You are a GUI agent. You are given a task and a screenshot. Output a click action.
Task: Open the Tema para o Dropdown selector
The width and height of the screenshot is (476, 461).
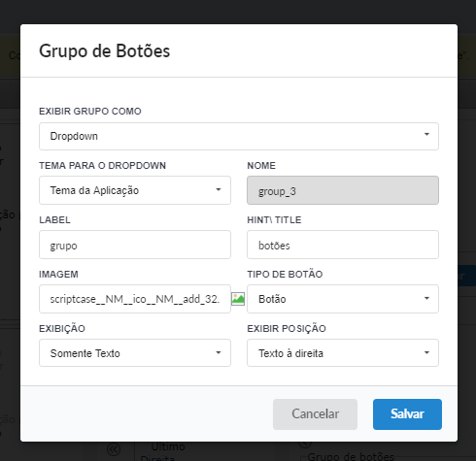(135, 190)
